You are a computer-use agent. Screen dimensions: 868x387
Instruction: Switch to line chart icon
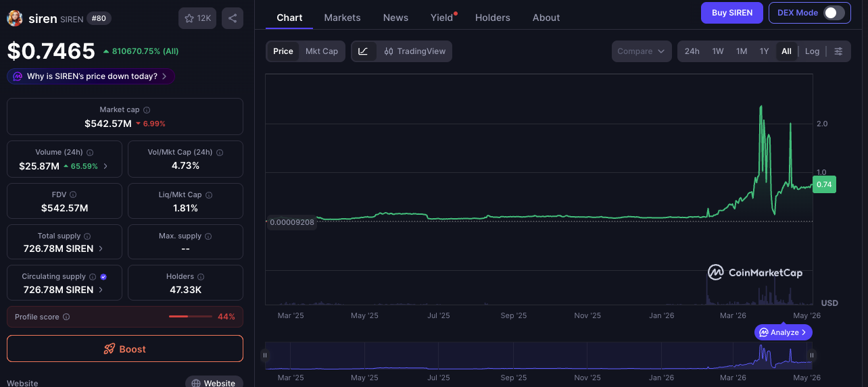[363, 51]
